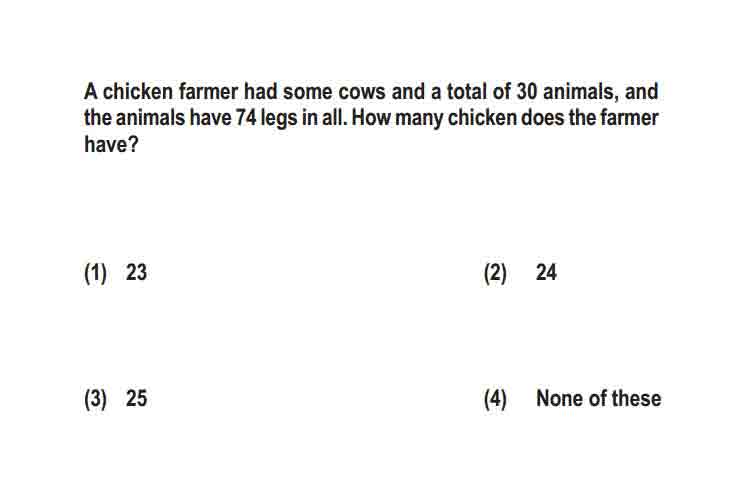Click the word these in option four
750x500 pixels.
tap(637, 398)
